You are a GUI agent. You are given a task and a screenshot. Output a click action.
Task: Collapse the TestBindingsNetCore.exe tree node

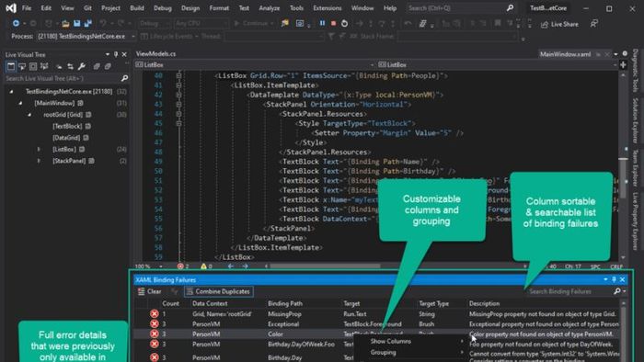[x=11, y=92]
